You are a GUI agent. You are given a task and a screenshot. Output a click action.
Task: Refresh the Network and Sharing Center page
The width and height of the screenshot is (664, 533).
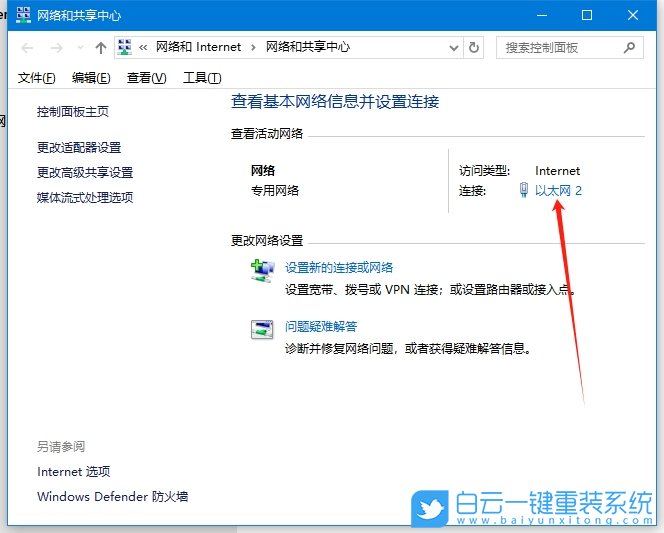(474, 47)
